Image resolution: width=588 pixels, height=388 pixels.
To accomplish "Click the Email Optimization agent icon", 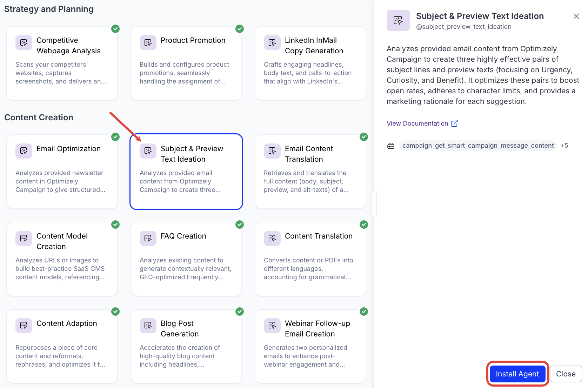I will (x=24, y=151).
